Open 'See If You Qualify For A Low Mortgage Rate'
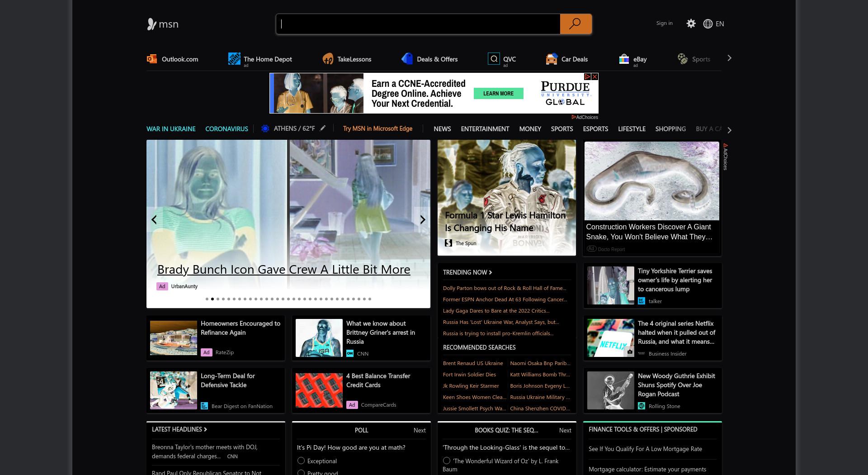Screen dimensions: 868x475 tap(645, 449)
